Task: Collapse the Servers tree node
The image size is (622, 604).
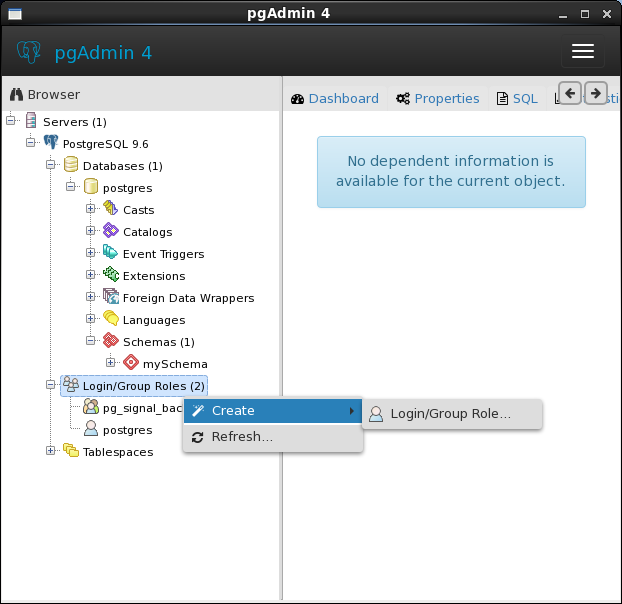Action: coord(11,120)
